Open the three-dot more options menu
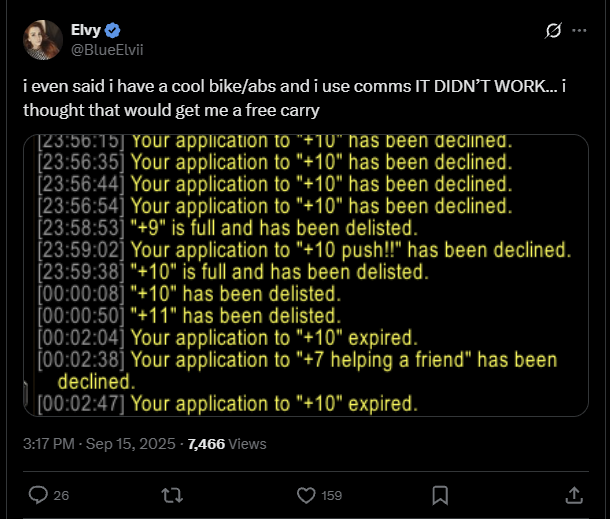This screenshot has height=519, width=610. point(579,30)
